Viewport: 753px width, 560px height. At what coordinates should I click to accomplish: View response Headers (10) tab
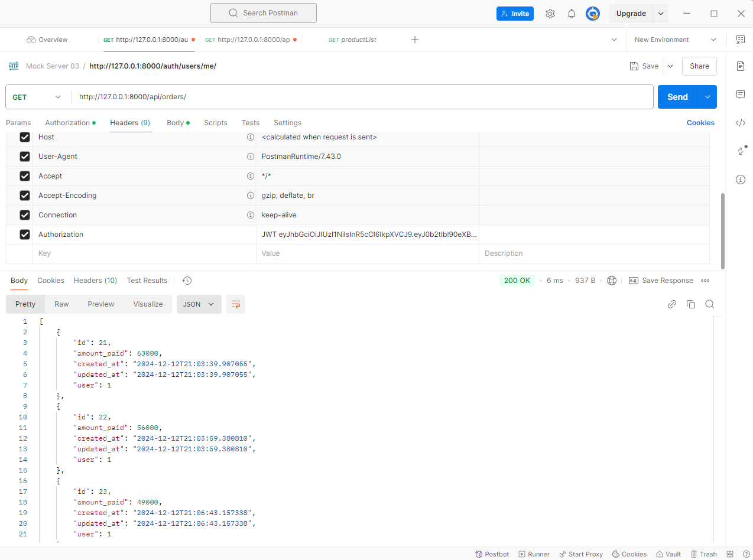pos(95,281)
